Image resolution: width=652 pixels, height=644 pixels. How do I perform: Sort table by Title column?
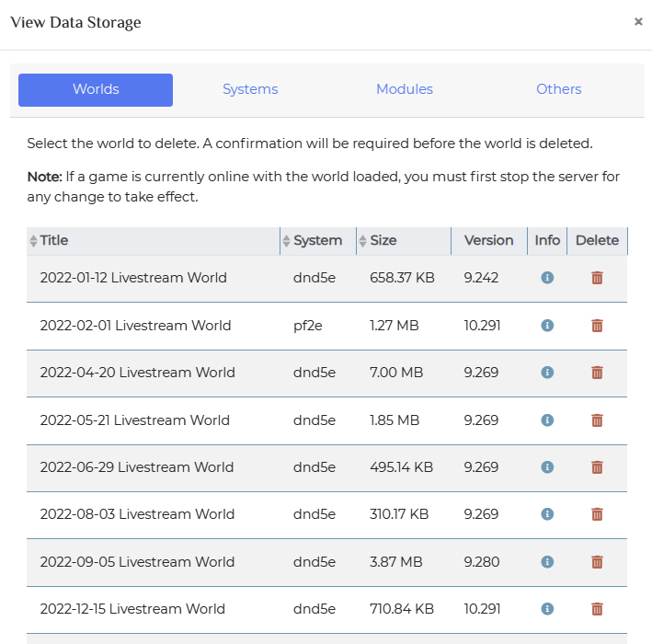point(53,241)
